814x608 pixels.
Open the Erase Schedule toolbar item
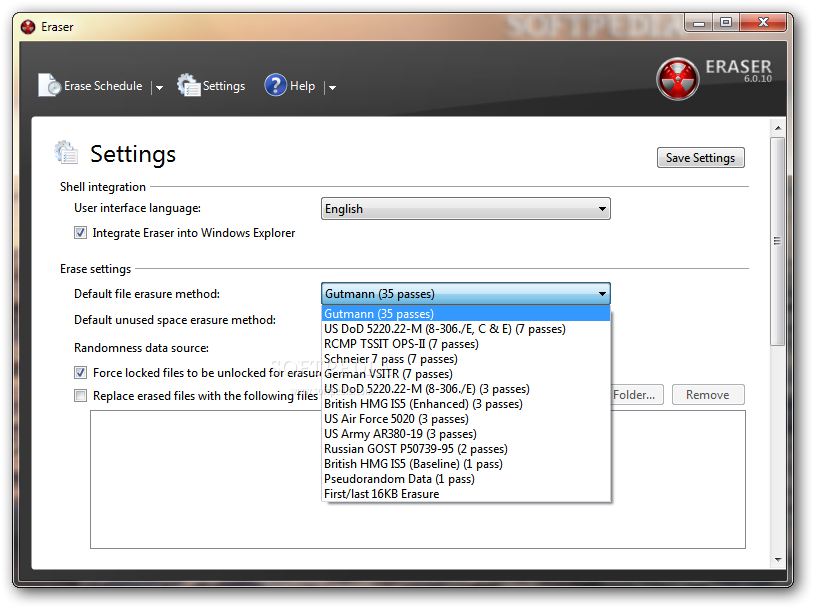point(90,86)
